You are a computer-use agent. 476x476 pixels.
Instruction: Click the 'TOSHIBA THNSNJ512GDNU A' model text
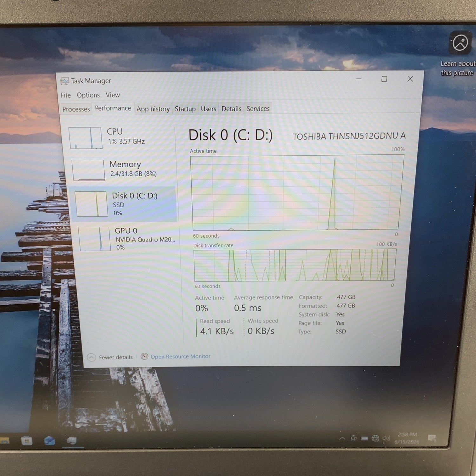coord(349,136)
